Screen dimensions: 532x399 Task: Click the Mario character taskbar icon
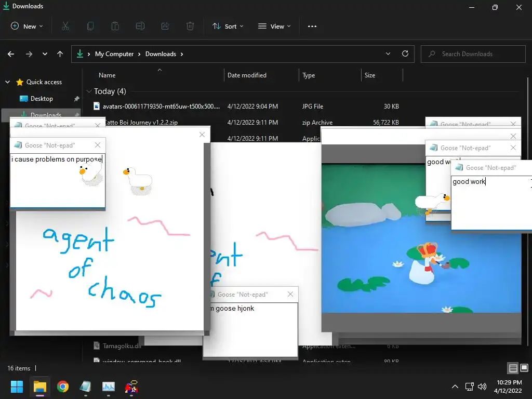pyautogui.click(x=131, y=387)
